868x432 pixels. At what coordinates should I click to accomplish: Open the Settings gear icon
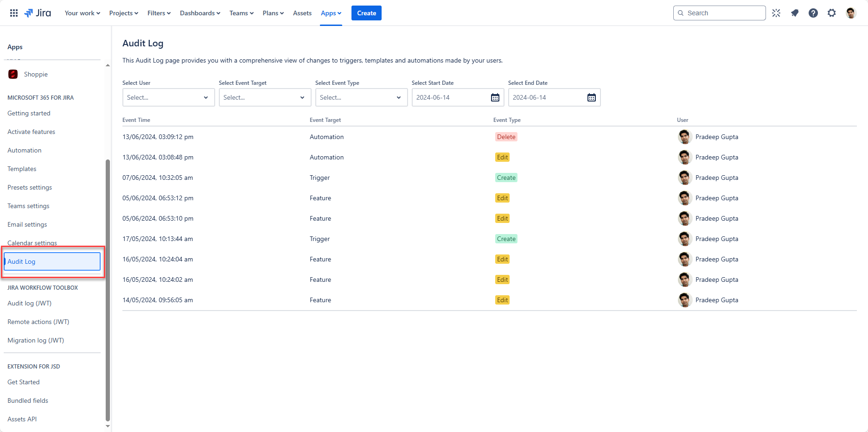[832, 13]
